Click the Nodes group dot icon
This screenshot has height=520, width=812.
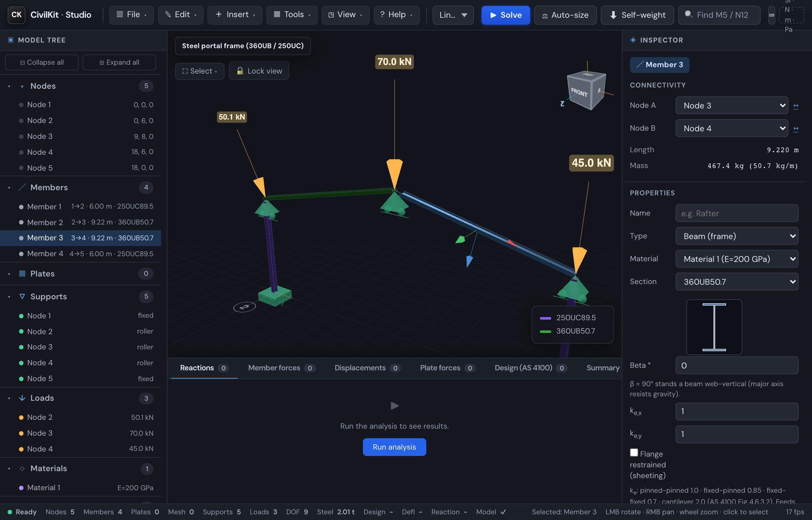click(22, 86)
